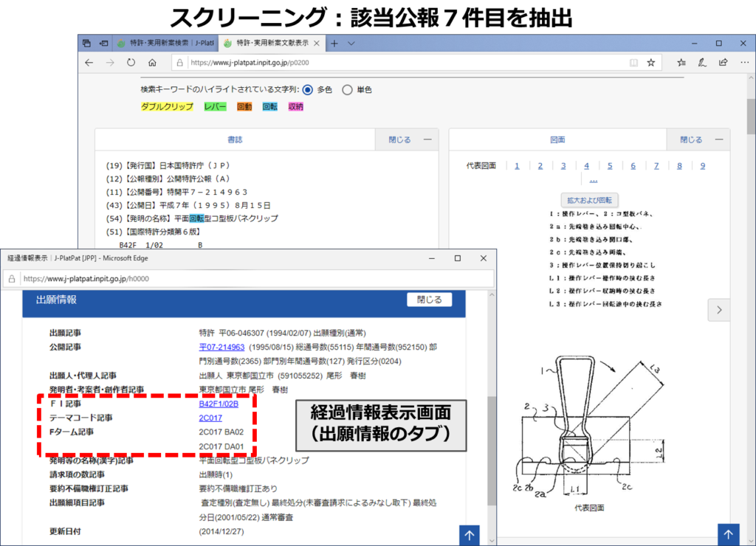756x546 pixels.
Task: Collapse the 書誌 panel with minus icon
Action: point(427,139)
